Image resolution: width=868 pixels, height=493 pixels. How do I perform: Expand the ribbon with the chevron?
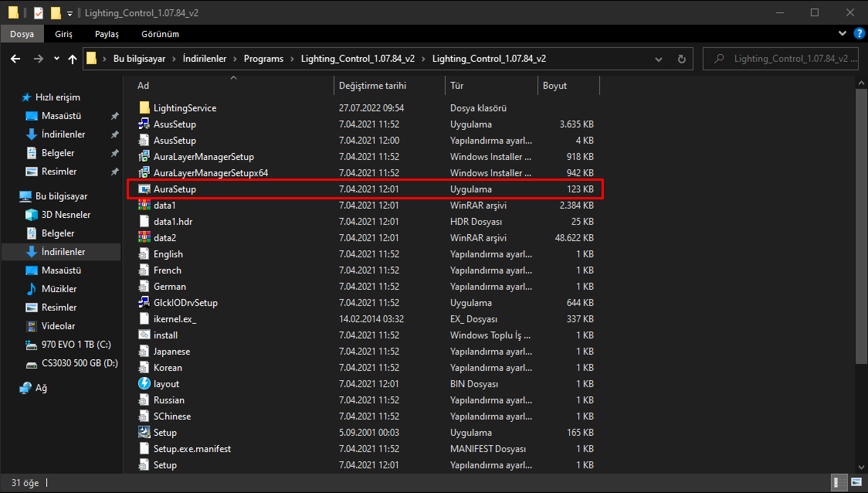pyautogui.click(x=843, y=34)
